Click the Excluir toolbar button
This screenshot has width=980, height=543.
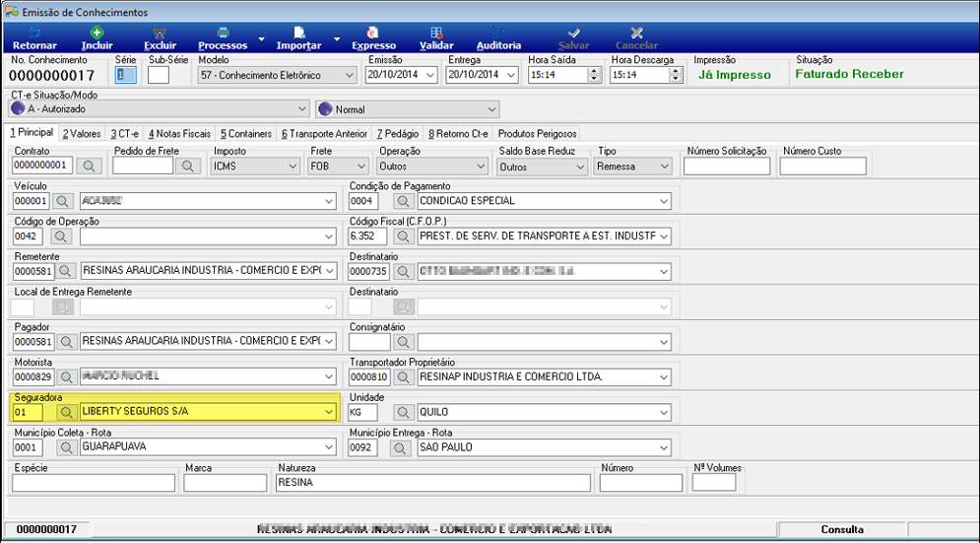tap(160, 38)
